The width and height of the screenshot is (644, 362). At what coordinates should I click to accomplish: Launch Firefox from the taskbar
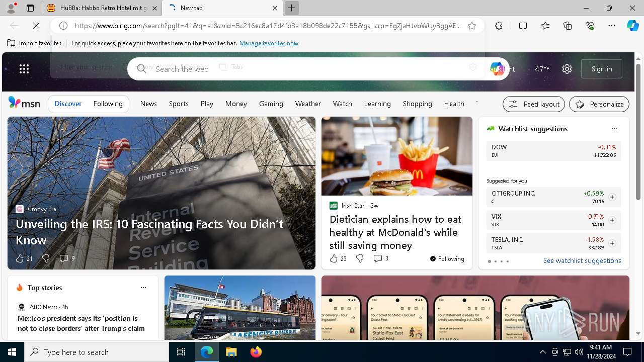click(x=256, y=352)
